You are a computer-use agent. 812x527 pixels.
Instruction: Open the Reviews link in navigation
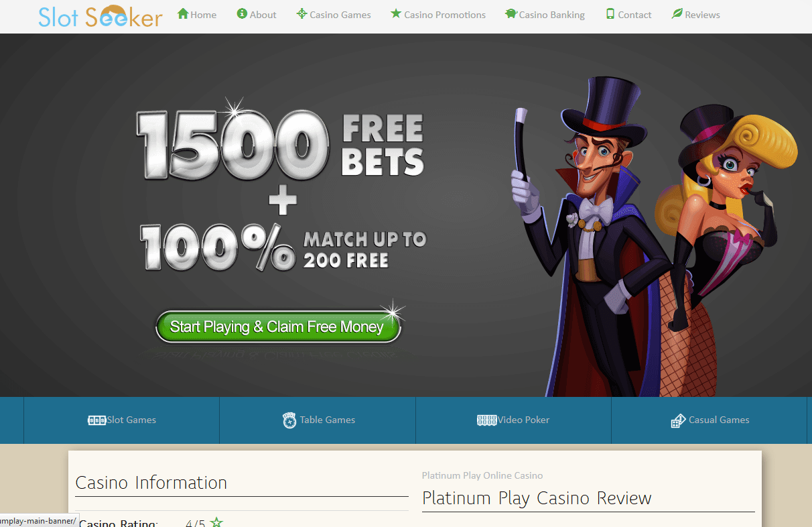pyautogui.click(x=695, y=14)
